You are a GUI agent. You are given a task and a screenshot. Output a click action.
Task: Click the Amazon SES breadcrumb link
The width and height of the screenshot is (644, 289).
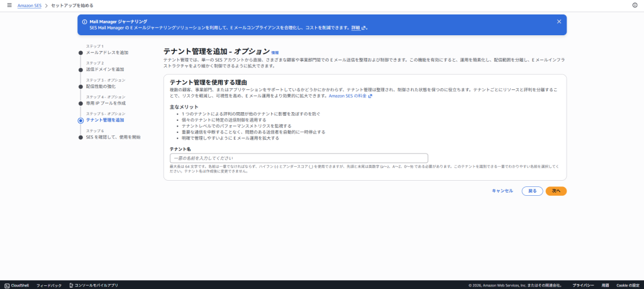point(29,5)
